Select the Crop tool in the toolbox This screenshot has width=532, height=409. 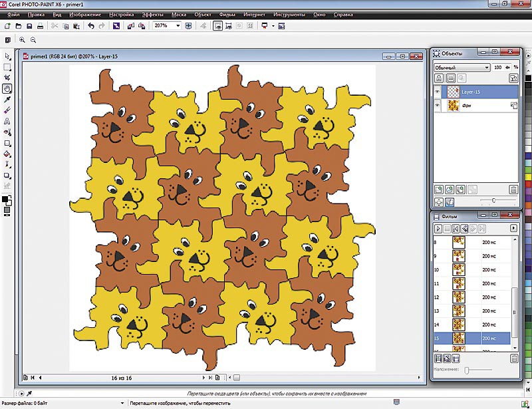[x=7, y=78]
